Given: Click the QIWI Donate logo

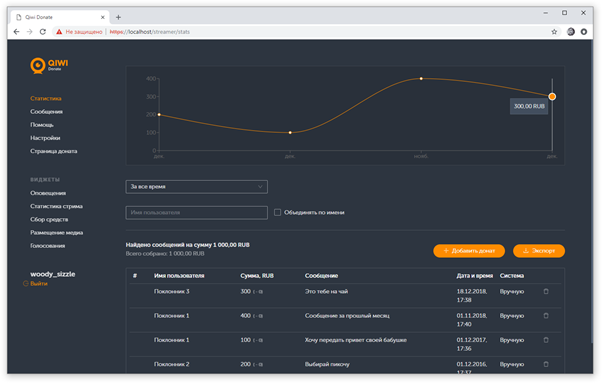Looking at the screenshot, I should [x=49, y=65].
